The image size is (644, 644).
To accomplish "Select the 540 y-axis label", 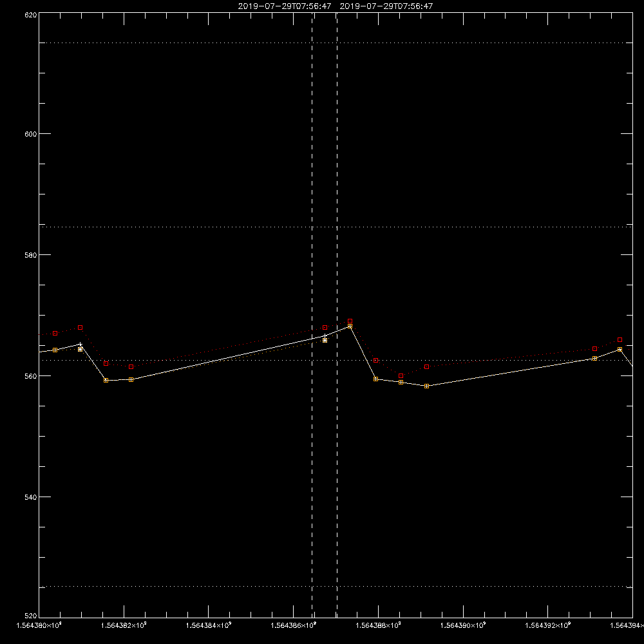I will [x=31, y=497].
